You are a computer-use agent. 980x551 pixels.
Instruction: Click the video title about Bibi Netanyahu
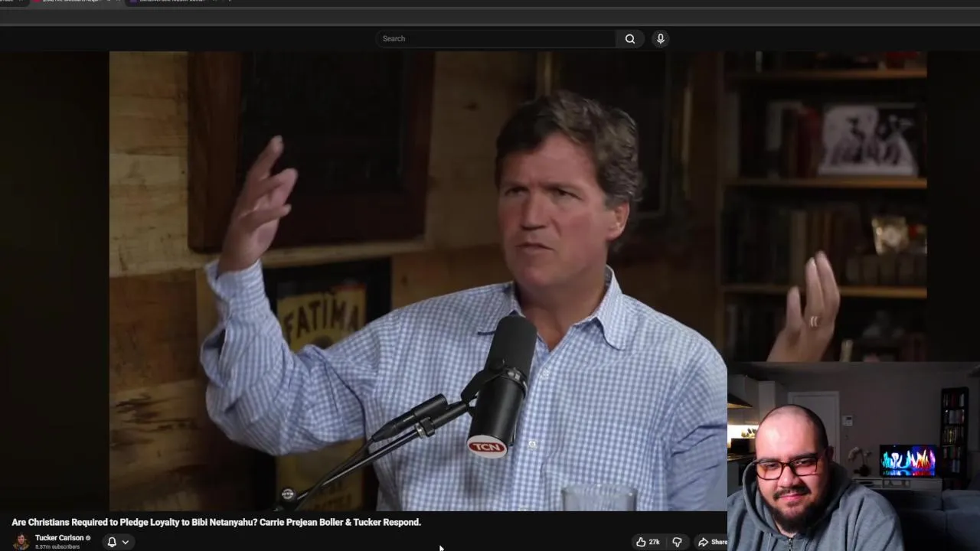click(x=217, y=522)
